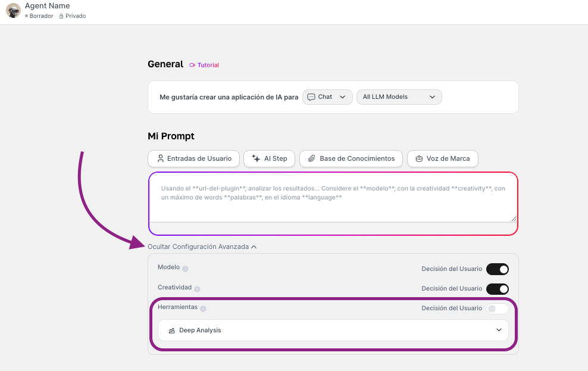Open the Deep Analysis tools dropdown

pyautogui.click(x=333, y=330)
